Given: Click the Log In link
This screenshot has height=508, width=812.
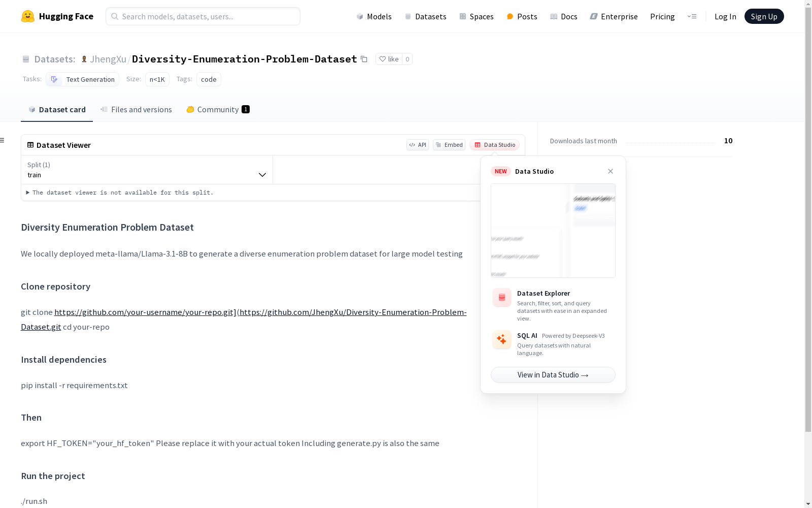Looking at the screenshot, I should pyautogui.click(x=725, y=16).
